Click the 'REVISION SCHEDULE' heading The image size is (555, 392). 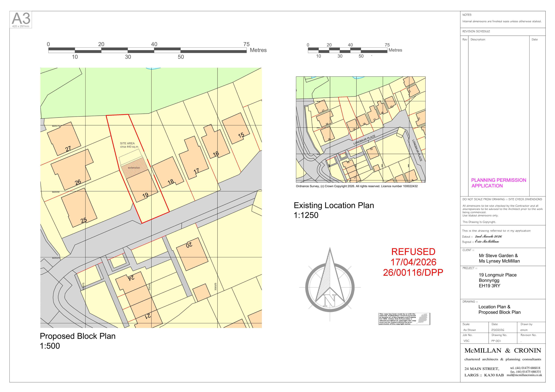[x=476, y=31]
